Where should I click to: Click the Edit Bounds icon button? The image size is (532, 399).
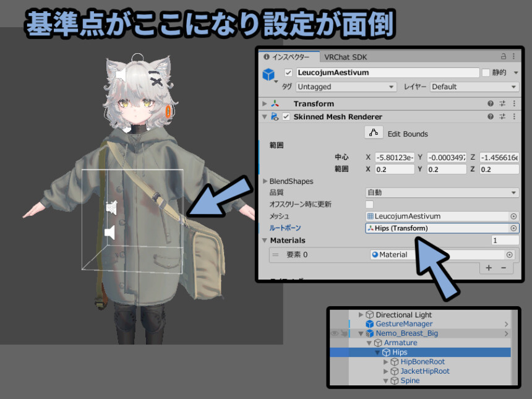(374, 132)
